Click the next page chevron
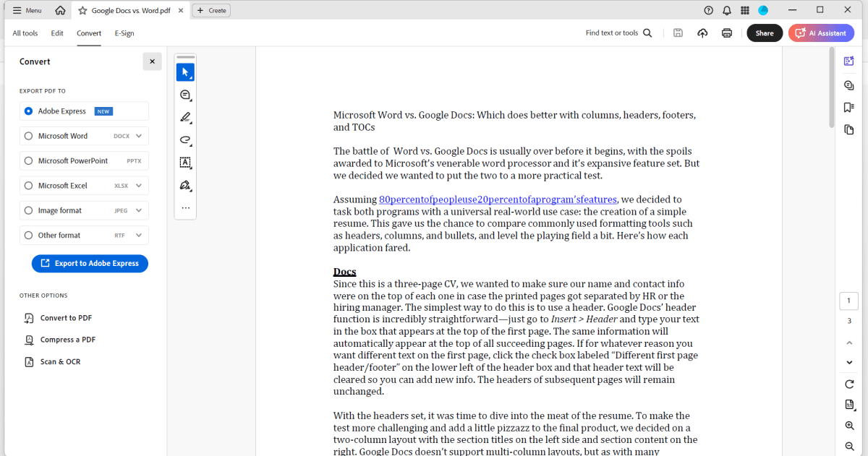This screenshot has height=456, width=868. coord(849,362)
